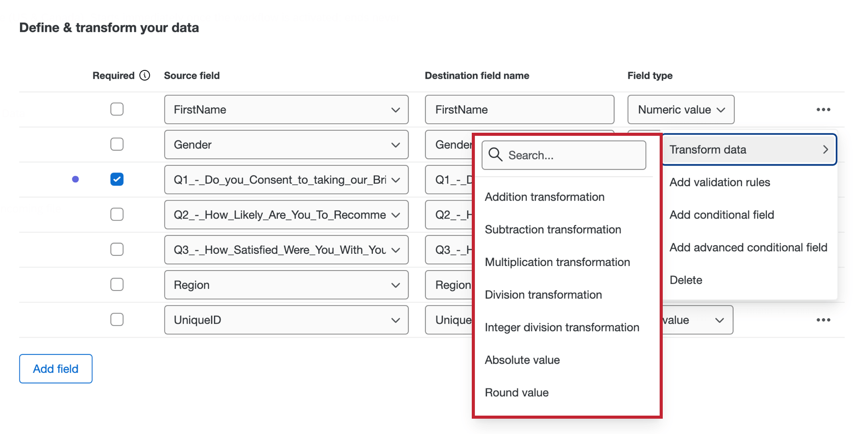Expand the Numeric value field type dropdown
Image resolution: width=868 pixels, height=434 pixels.
pos(681,110)
